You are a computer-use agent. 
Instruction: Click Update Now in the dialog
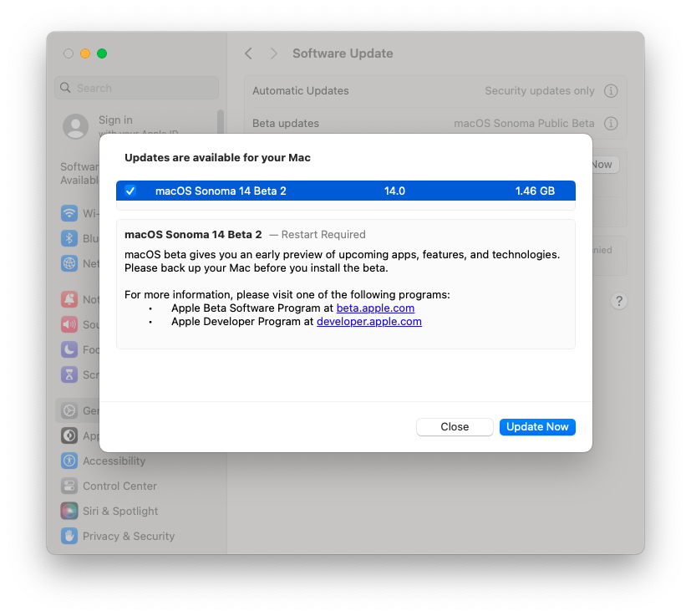click(x=537, y=427)
